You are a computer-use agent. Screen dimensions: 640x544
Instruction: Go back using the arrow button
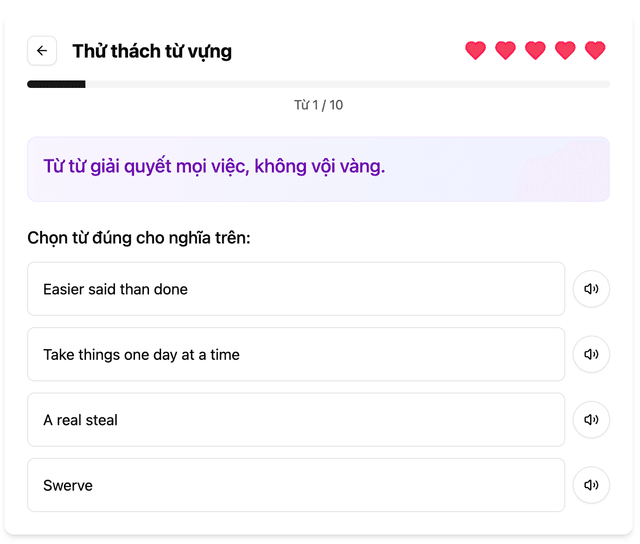click(42, 51)
